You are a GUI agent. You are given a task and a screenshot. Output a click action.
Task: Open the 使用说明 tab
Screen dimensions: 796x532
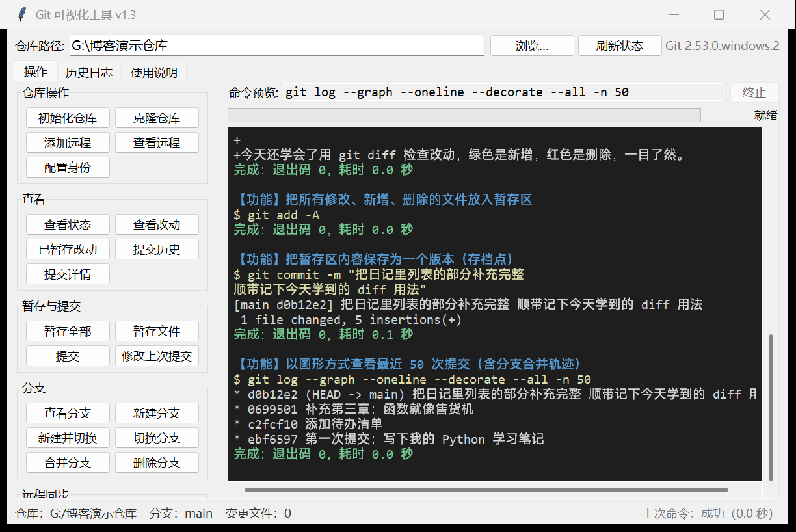(154, 72)
